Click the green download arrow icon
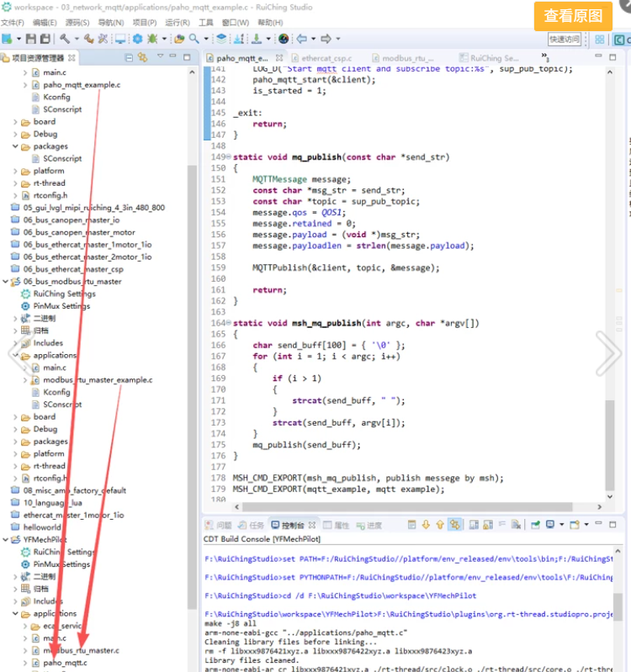Image resolution: width=631 pixels, height=672 pixels. pyautogui.click(x=257, y=39)
